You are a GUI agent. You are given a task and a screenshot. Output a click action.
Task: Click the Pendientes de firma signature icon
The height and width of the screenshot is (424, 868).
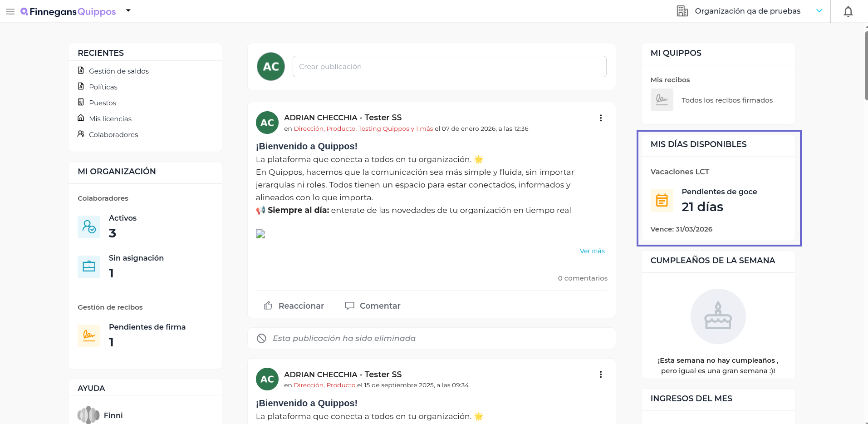click(x=89, y=336)
